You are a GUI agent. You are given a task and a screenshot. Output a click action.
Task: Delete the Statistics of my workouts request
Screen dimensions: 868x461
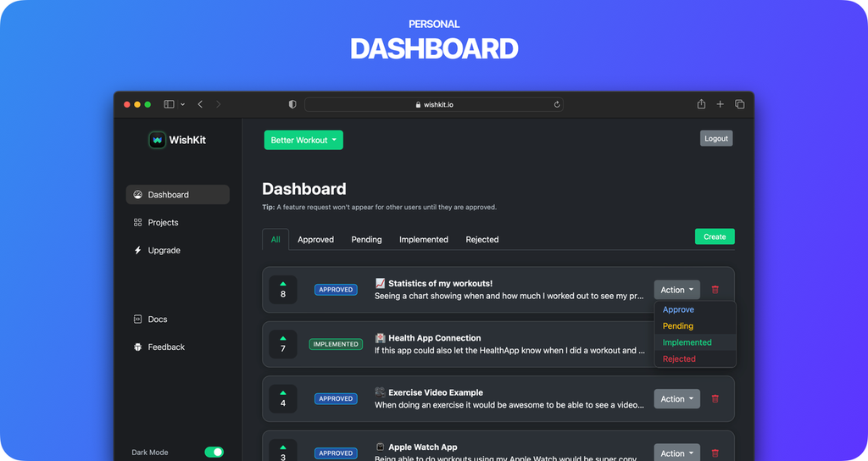tap(715, 290)
